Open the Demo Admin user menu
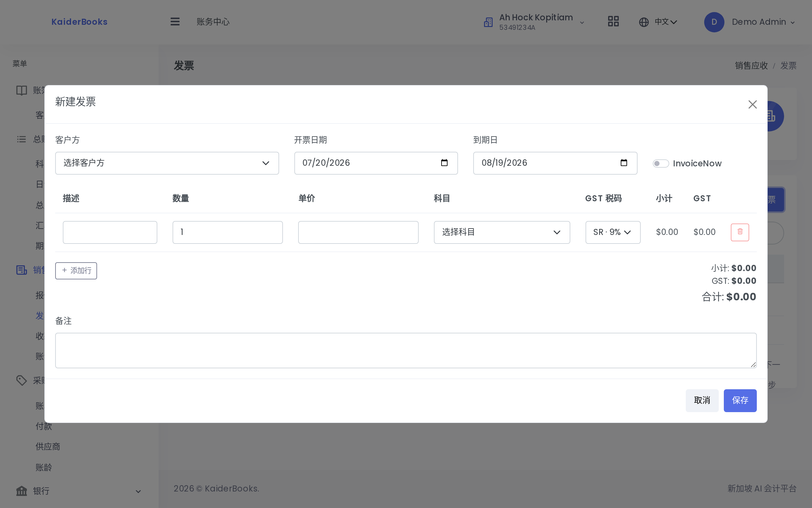Viewport: 812px width, 508px height. click(750, 22)
